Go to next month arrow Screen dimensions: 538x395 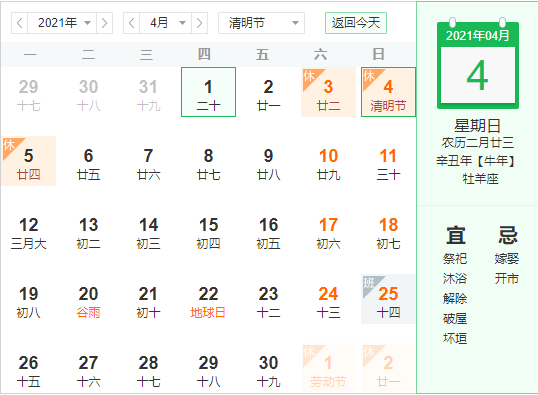pyautogui.click(x=199, y=23)
